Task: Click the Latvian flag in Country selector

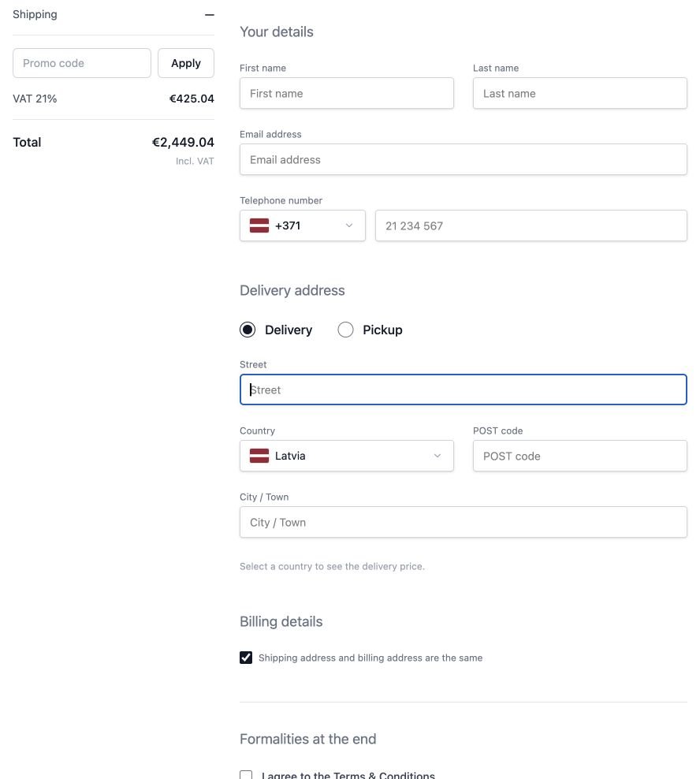Action: pos(259,456)
